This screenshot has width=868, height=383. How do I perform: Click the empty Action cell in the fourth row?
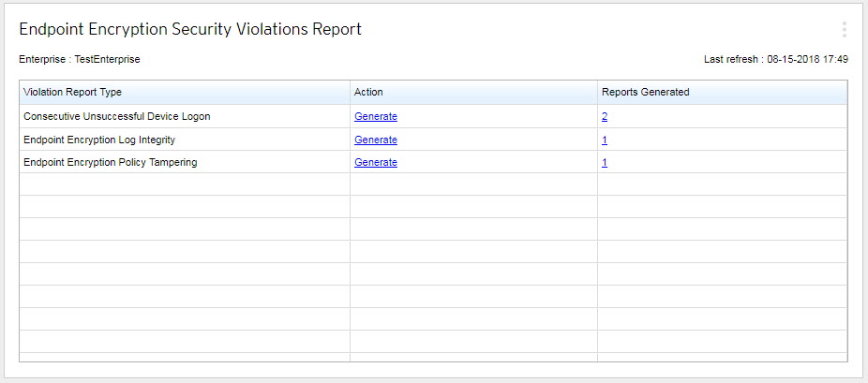pyautogui.click(x=473, y=184)
